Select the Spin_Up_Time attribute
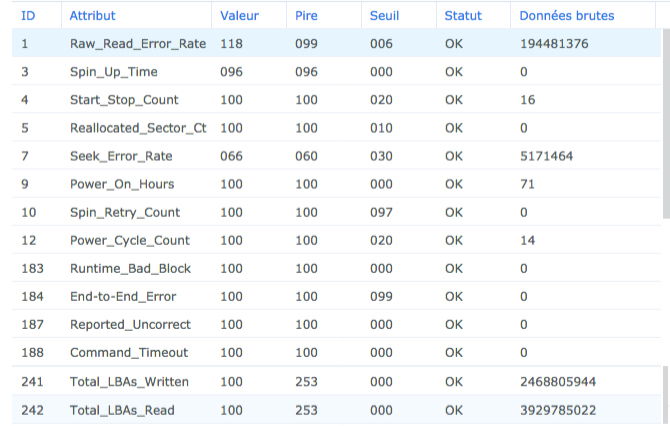The width and height of the screenshot is (670, 426). click(114, 72)
